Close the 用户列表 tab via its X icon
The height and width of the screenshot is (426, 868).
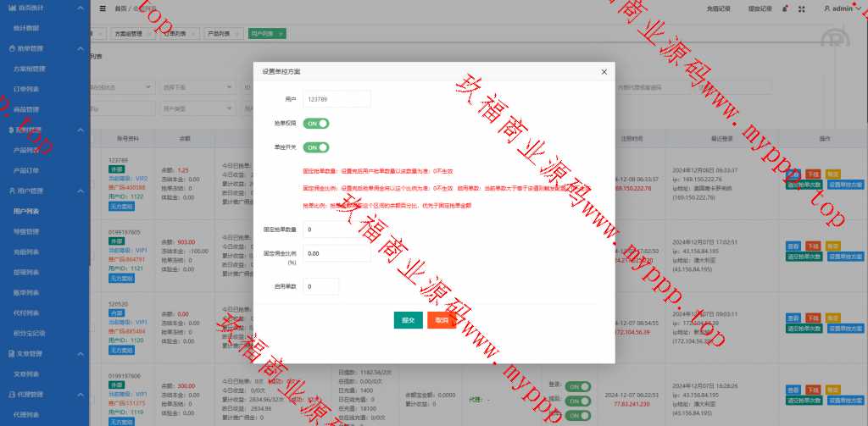point(281,34)
